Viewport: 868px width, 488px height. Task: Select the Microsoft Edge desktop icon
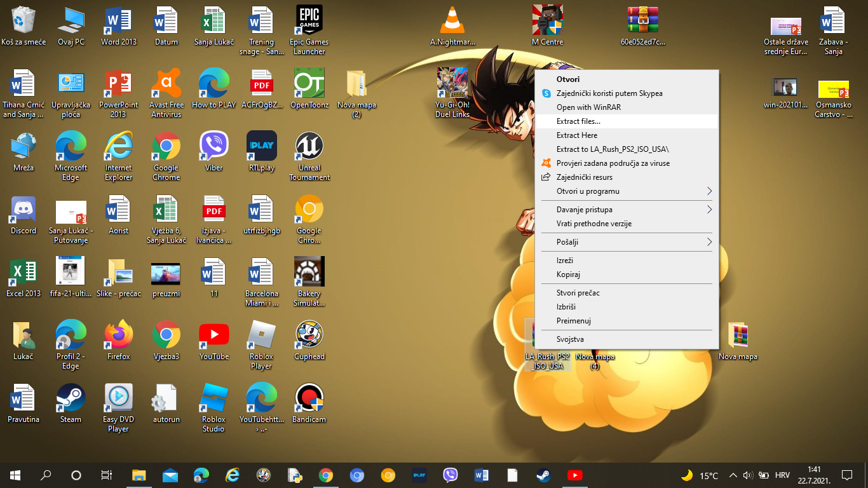[71, 156]
